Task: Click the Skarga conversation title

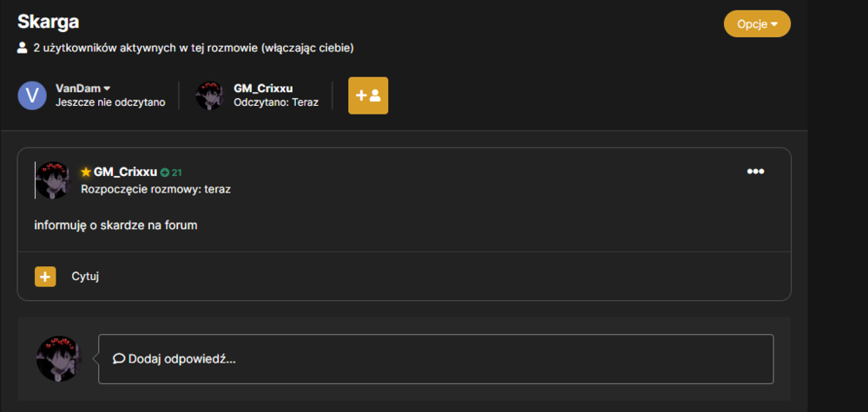Action: point(48,22)
